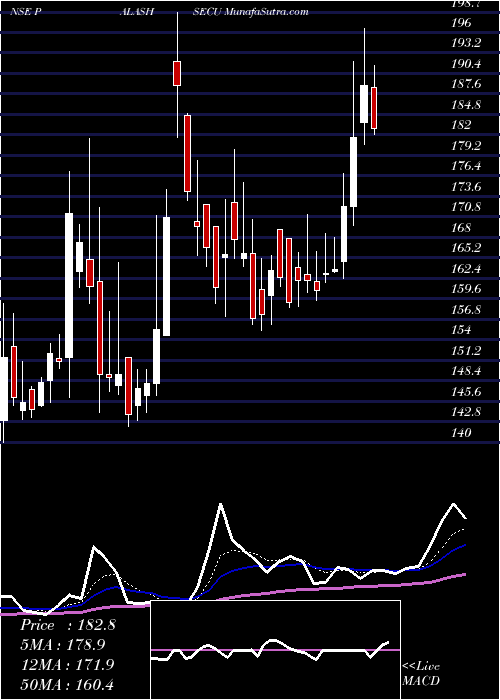Click the 193.2 price axis label
500x700 pixels.
point(465,43)
